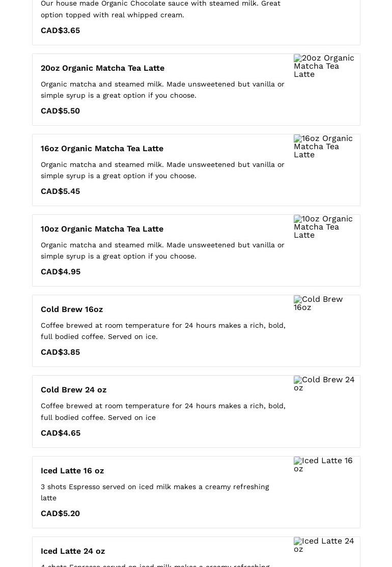
Task: Click the 16oz Organic Matcha Tea Latte thumbnail
Action: tap(323, 147)
